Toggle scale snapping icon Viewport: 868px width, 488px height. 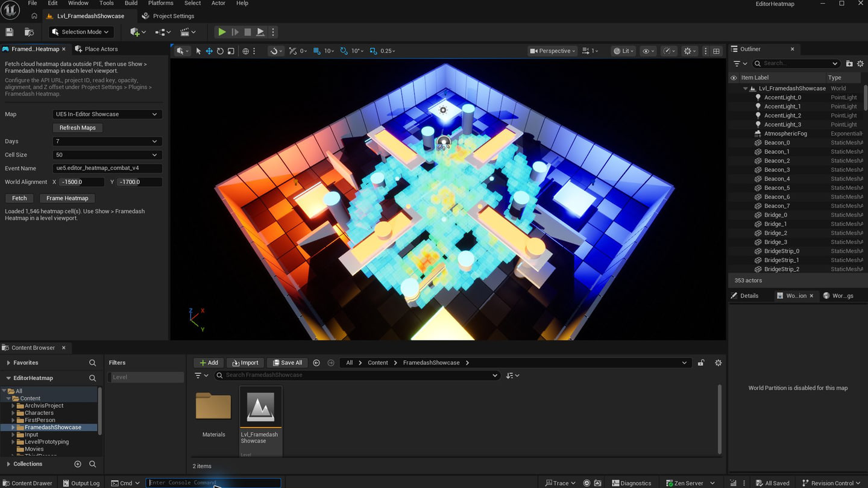tap(373, 51)
